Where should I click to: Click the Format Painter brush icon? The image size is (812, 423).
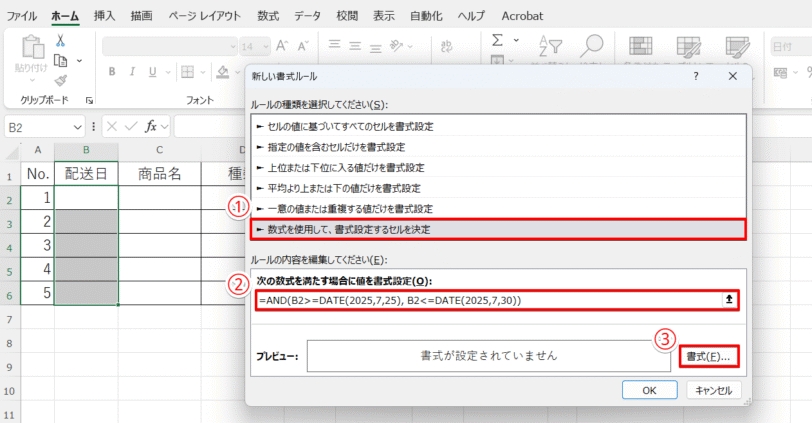pos(61,80)
